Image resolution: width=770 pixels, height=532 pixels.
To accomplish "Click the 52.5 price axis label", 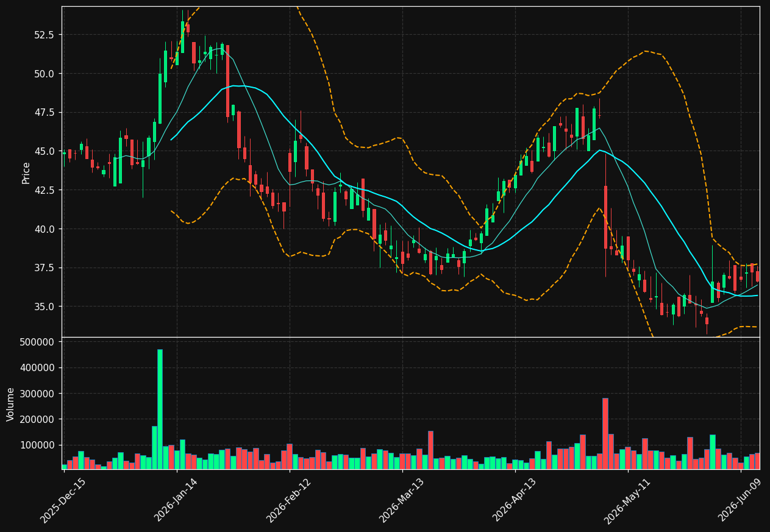I will tap(43, 35).
